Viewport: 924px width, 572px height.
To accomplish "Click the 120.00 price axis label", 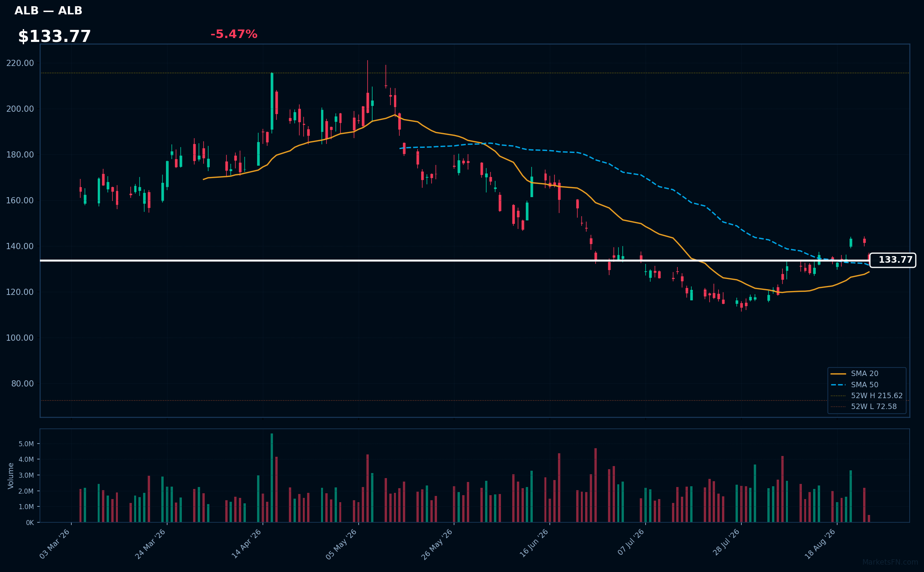I will (20, 292).
